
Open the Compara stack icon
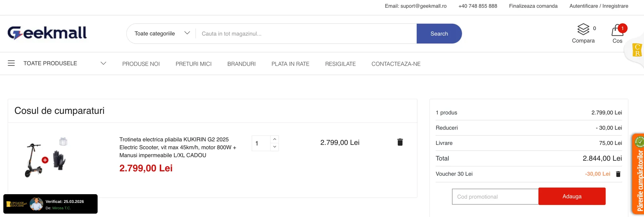tap(583, 30)
